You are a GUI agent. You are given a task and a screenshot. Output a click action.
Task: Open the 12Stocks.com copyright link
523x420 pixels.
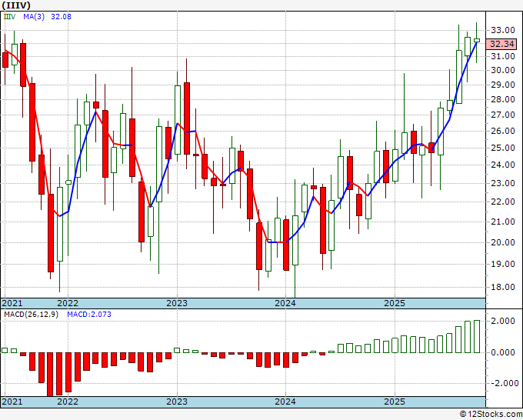[x=491, y=415]
